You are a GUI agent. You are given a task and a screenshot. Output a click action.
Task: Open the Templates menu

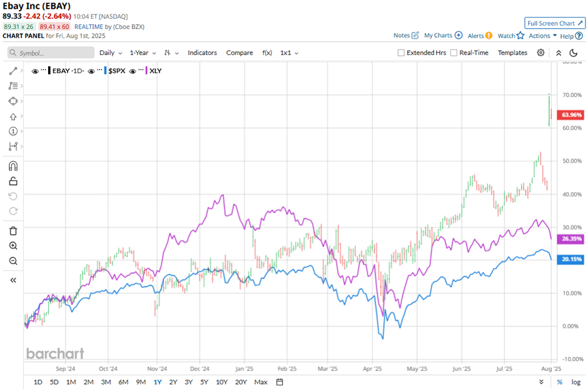[x=512, y=53]
